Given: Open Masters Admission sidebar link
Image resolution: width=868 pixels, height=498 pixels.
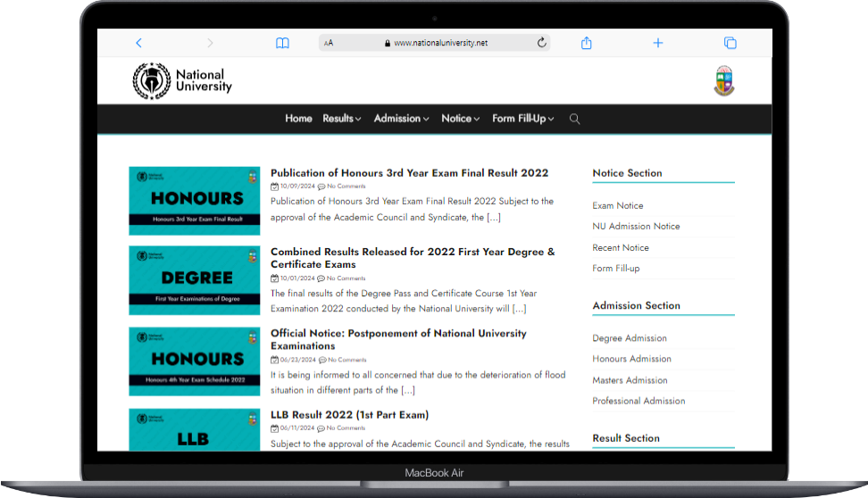Looking at the screenshot, I should (630, 380).
